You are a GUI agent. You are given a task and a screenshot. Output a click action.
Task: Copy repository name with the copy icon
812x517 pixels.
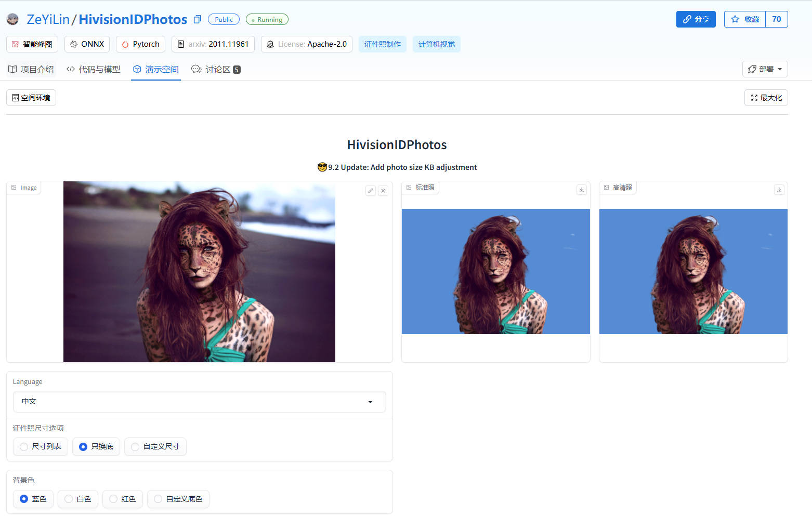pos(197,20)
